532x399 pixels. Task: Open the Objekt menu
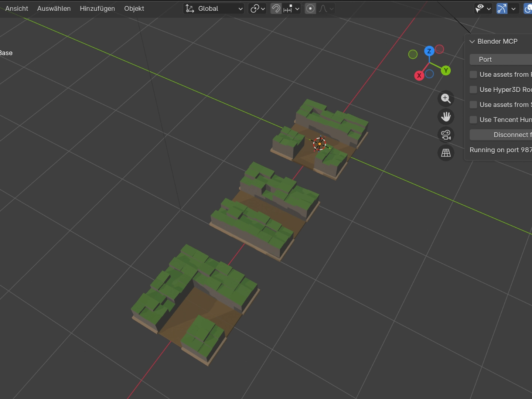coord(134,8)
